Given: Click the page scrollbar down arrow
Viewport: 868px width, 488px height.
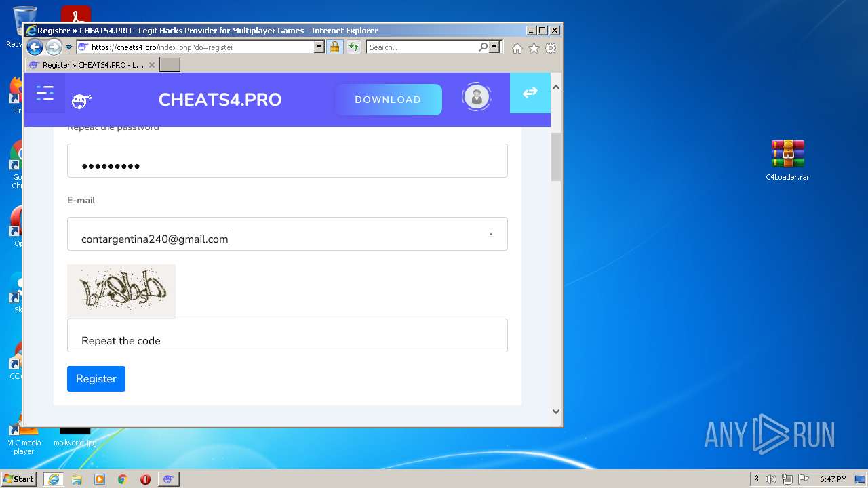Looking at the screenshot, I should pyautogui.click(x=556, y=411).
